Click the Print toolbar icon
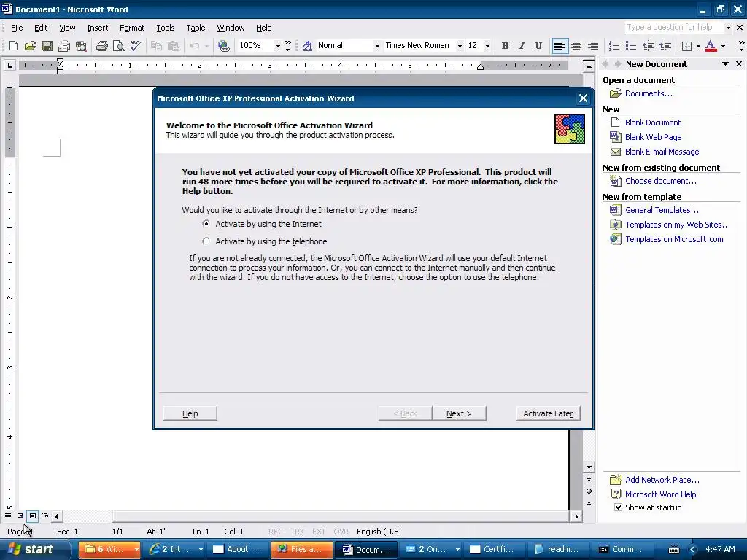This screenshot has height=560, width=747. click(102, 46)
